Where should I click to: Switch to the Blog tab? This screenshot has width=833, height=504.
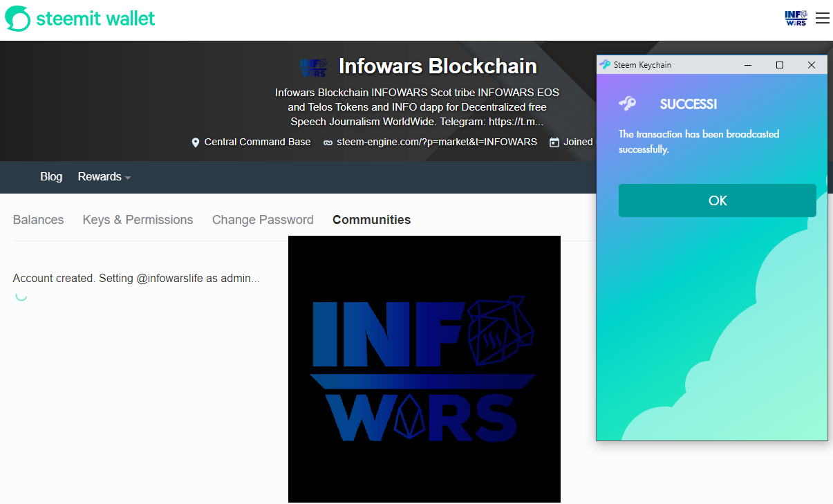(51, 177)
